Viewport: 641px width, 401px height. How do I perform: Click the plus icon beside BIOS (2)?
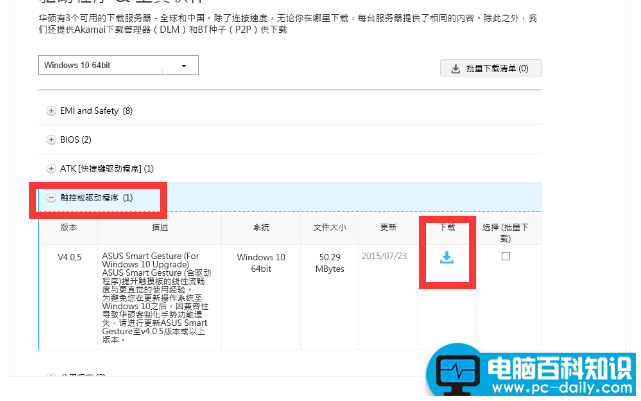tap(51, 140)
